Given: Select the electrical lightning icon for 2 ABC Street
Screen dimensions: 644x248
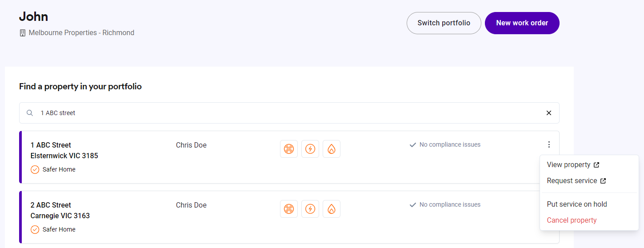Looking at the screenshot, I should [310, 209].
